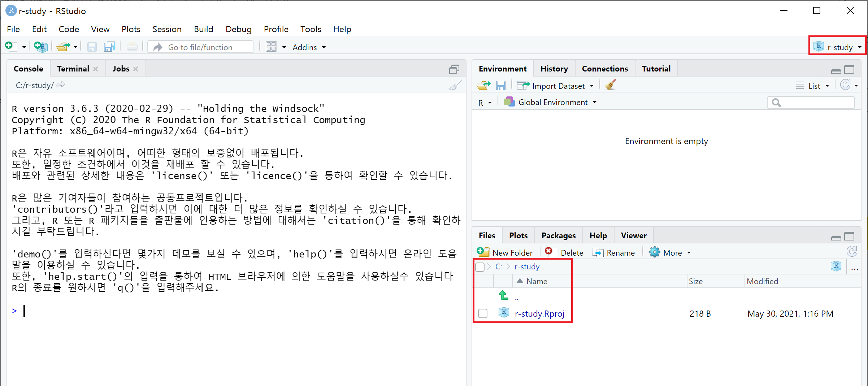Click the console pane maximize icon
Screen dimensions: 868x386
pyautogui.click(x=454, y=69)
